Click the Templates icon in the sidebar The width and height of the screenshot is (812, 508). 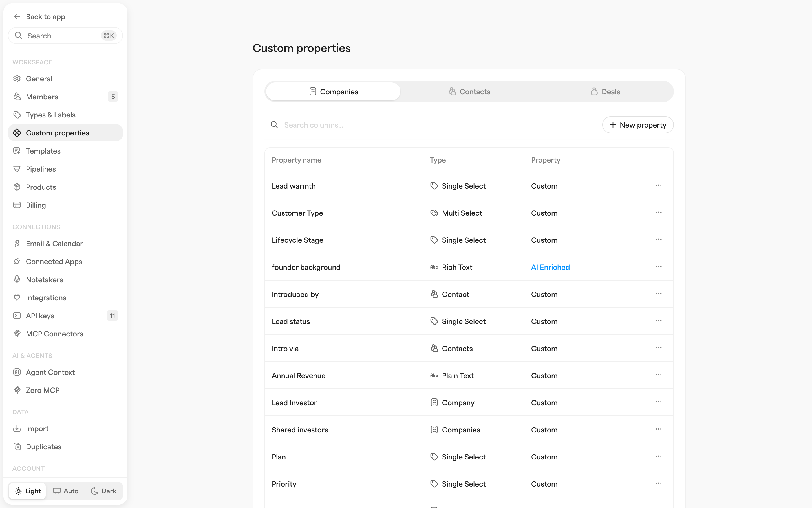tap(17, 151)
